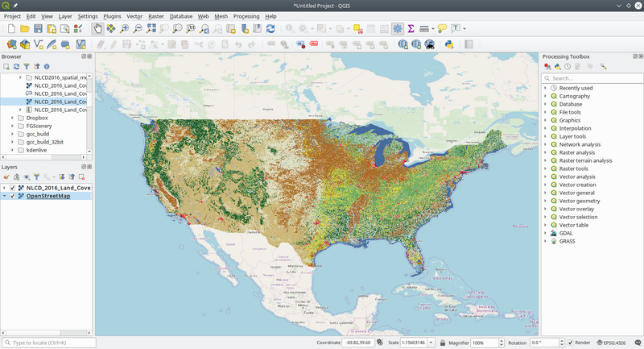Expand the NLCD_2016_Land_Cover layer in Layers
Image resolution: width=644 pixels, height=349 pixels.
(5, 188)
